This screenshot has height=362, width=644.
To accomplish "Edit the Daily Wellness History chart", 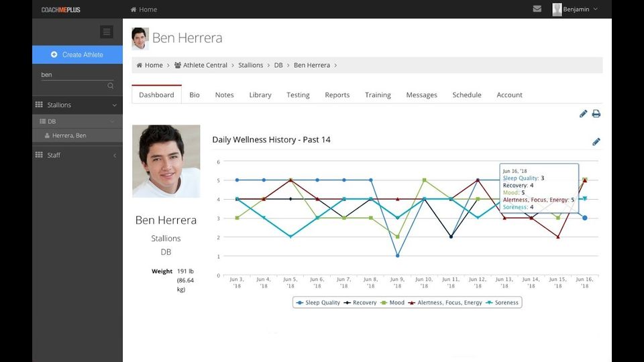I will click(596, 141).
